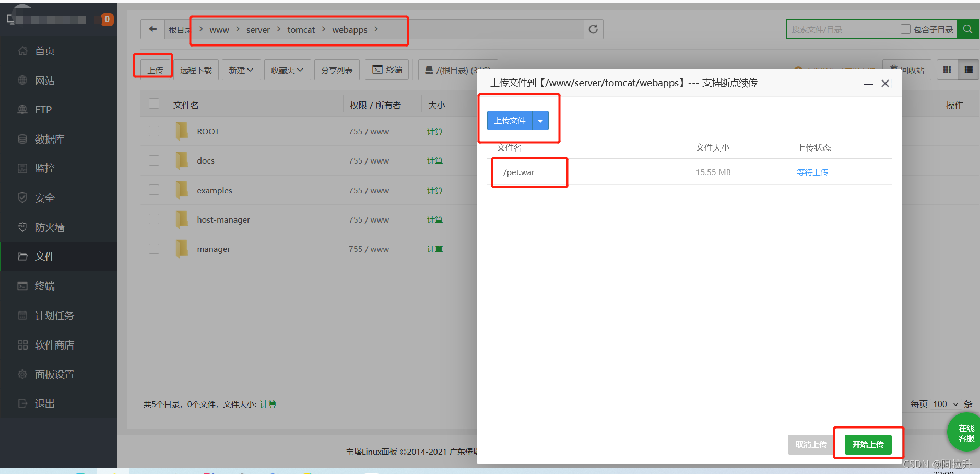
Task: Open the 网站 websites section
Action: [x=44, y=80]
